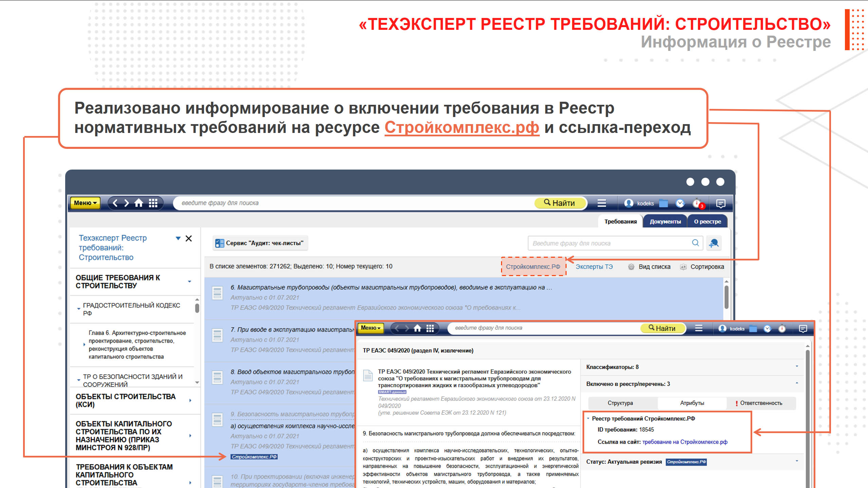Open the apps grid icon in toolbar
The image size is (868, 488).
[153, 203]
